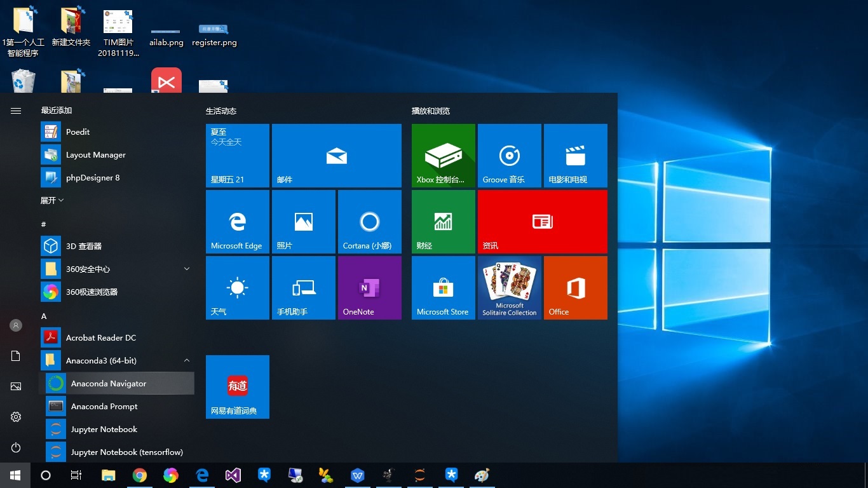Viewport: 868px width, 488px height.
Task: Click the Power button in Start
Action: coord(16,447)
